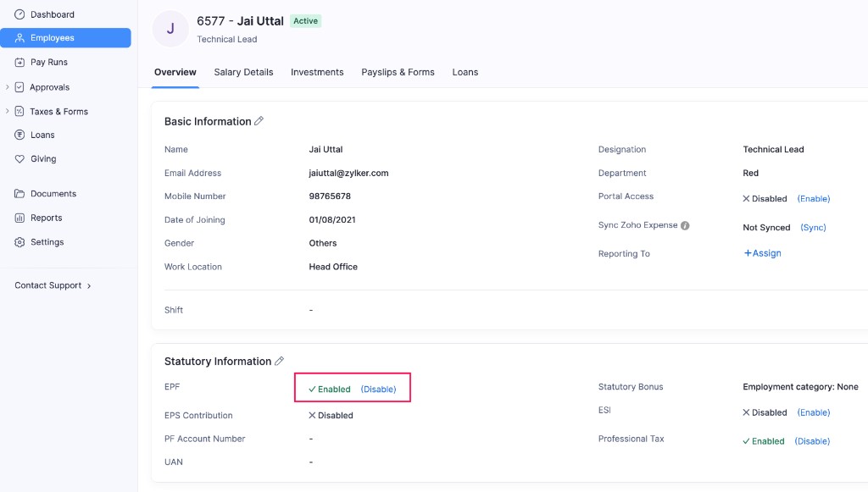Click the Employees person icon in sidebar
The image size is (868, 492).
point(19,37)
